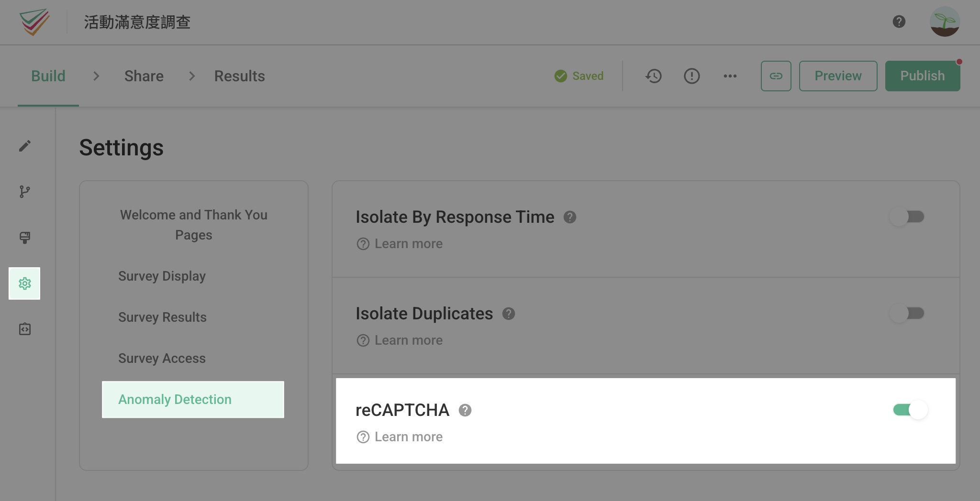Select the pencil edit tool in sidebar

click(25, 145)
